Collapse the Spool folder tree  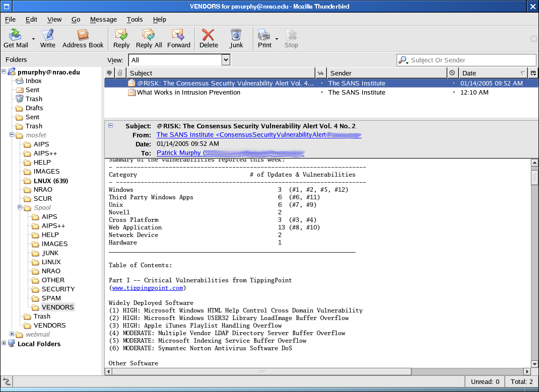pos(20,207)
